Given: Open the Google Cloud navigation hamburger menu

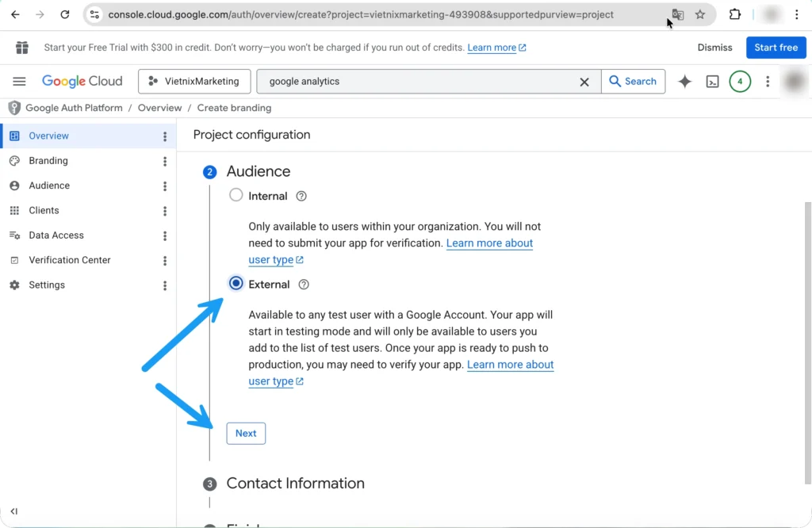Looking at the screenshot, I should [x=20, y=82].
